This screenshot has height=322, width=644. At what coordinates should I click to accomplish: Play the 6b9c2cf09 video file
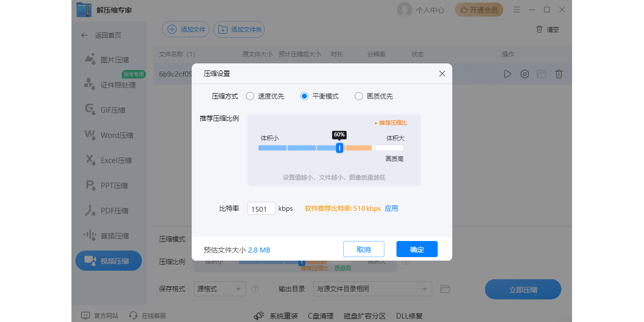point(507,74)
